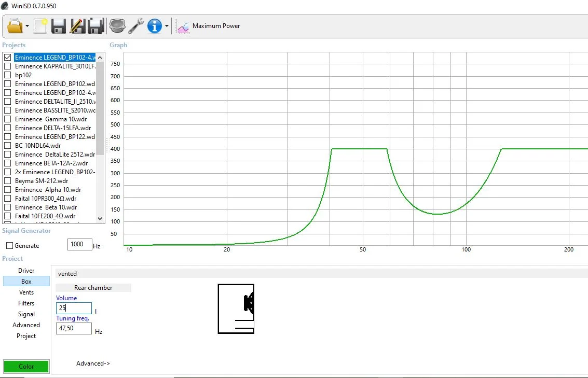Click the open project folder icon

point(15,25)
